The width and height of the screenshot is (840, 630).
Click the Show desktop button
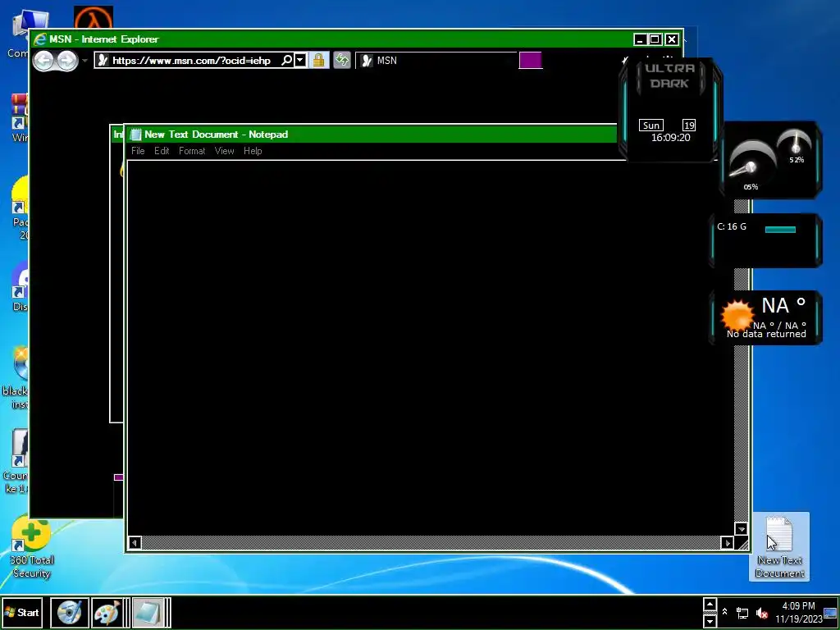(x=831, y=613)
